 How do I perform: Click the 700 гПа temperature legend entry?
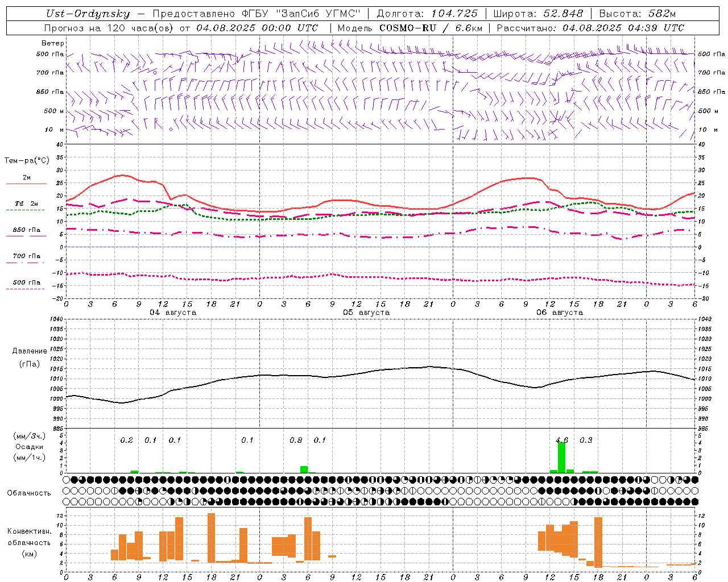[x=26, y=256]
